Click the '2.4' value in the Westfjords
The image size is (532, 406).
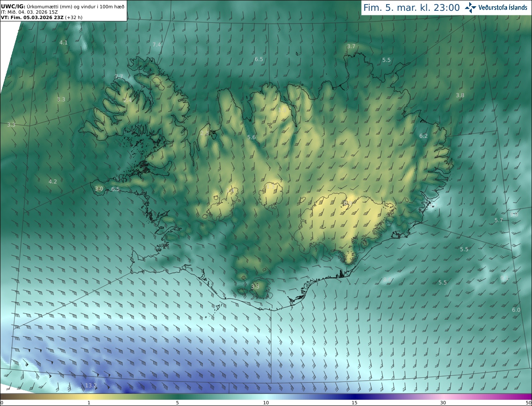[x=128, y=100]
